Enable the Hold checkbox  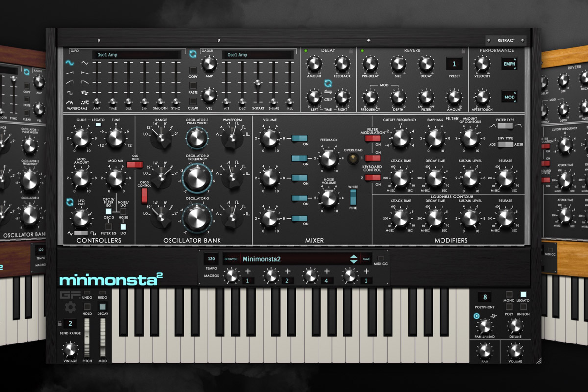(88, 307)
